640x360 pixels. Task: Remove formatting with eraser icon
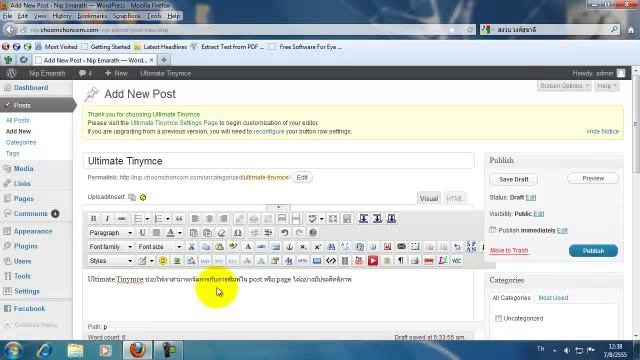[222, 233]
